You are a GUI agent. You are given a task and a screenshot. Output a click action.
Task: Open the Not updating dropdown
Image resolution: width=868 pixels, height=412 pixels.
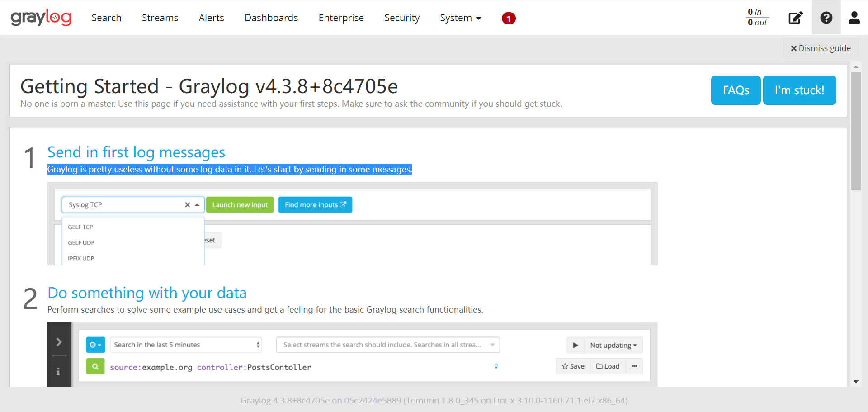point(613,345)
